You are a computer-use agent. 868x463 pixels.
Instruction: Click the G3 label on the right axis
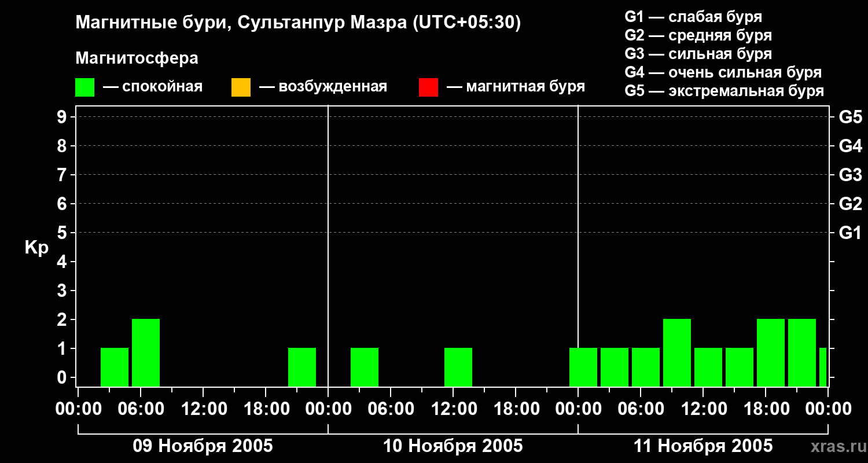tap(850, 175)
